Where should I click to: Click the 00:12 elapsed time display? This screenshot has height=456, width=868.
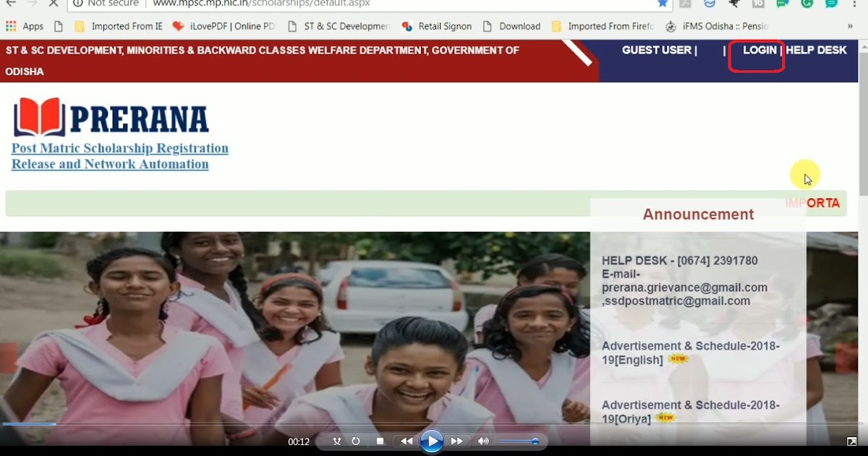click(x=299, y=442)
